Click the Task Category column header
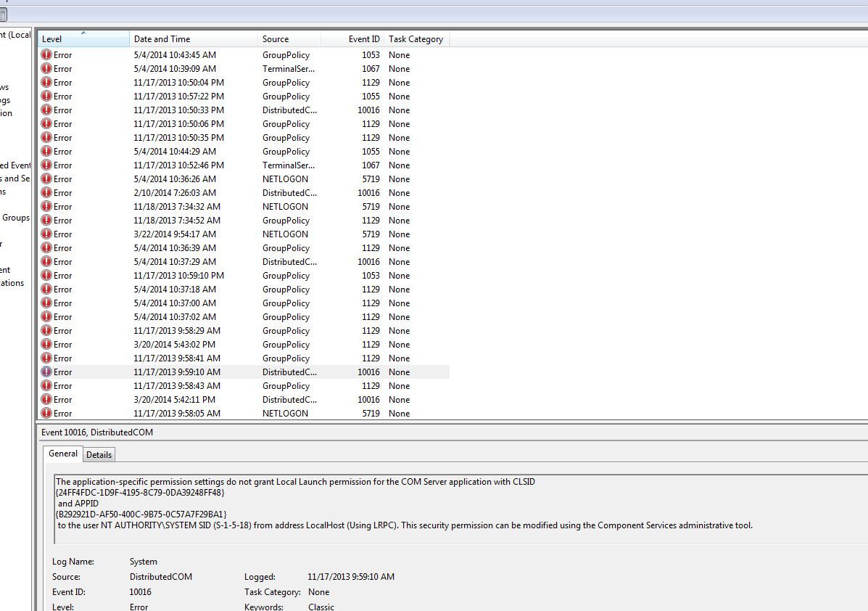This screenshot has height=611, width=868. pos(416,39)
